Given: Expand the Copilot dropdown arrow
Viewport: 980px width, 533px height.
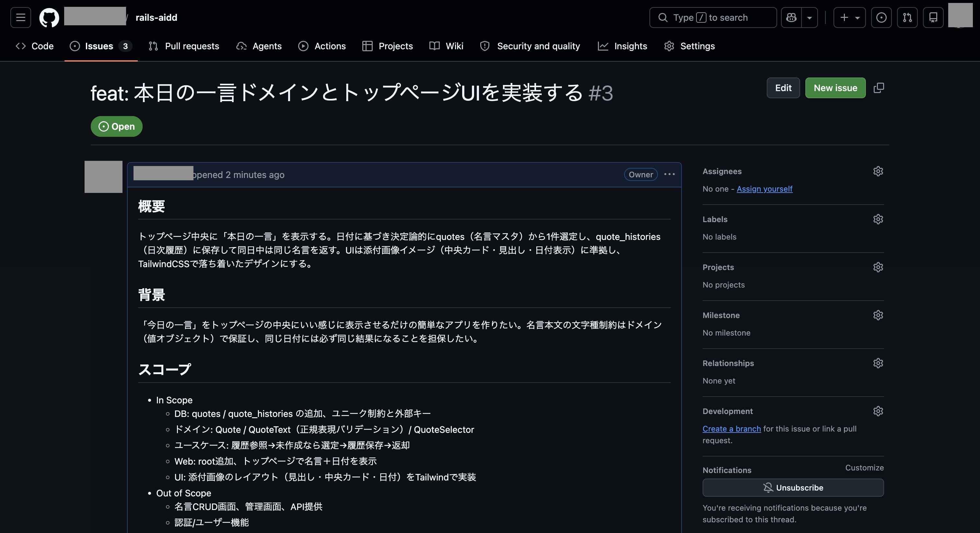Looking at the screenshot, I should click(x=810, y=18).
